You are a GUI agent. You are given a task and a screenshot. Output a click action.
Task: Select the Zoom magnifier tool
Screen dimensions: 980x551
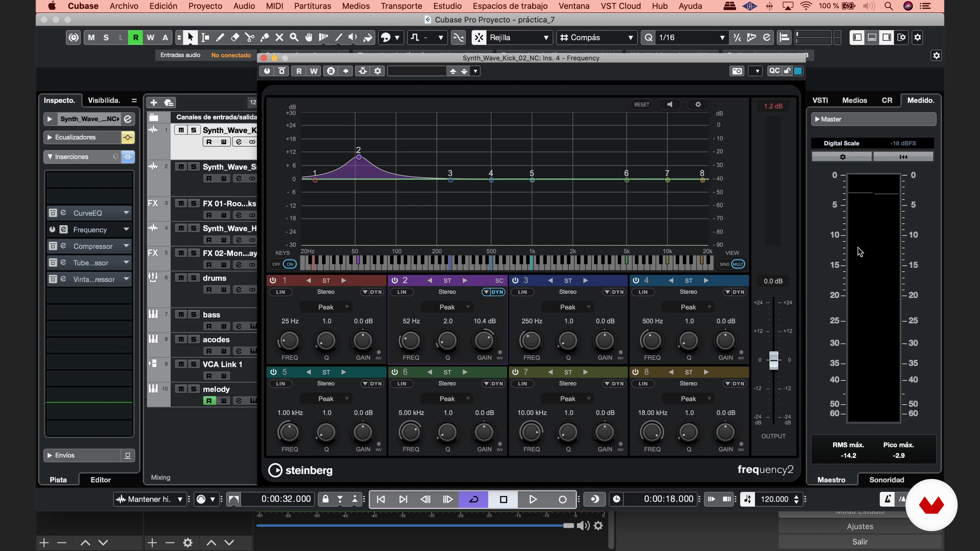point(294,37)
